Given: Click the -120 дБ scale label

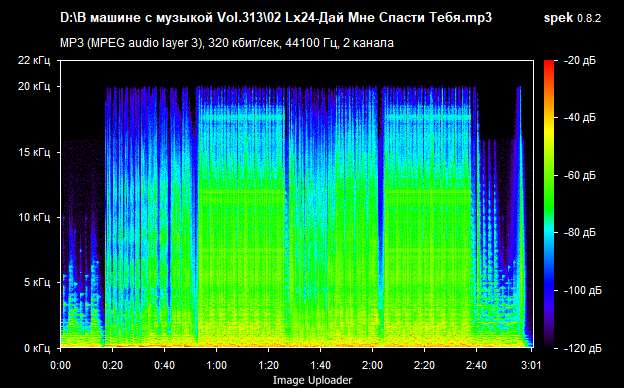Looking at the screenshot, I should pos(583,348).
